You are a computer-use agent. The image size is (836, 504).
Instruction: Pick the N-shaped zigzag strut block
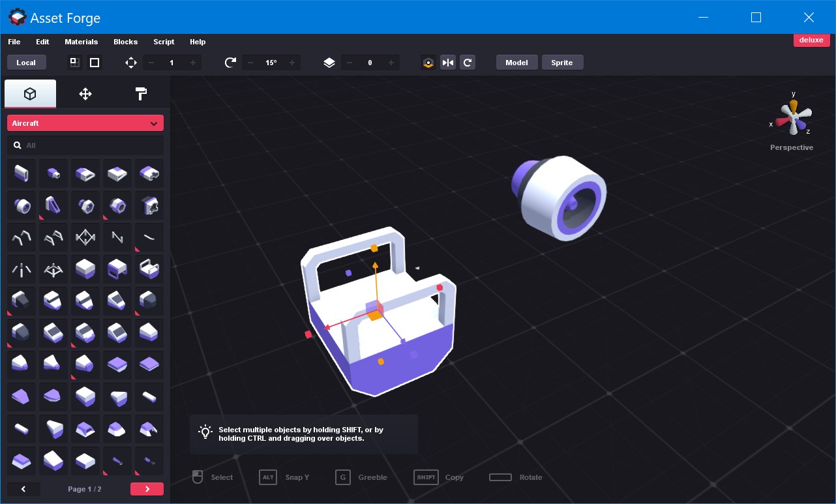tap(117, 237)
